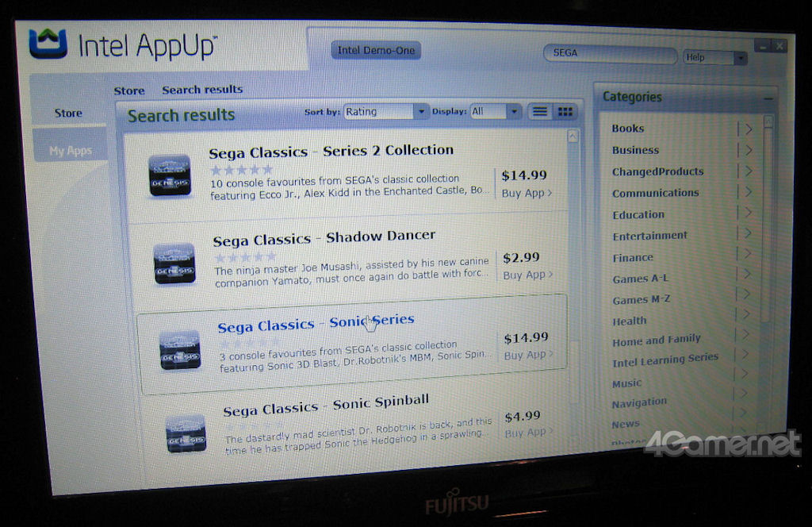Open Sega Classics Series 2 Collection thumbnail
This screenshot has height=527, width=812.
point(170,175)
